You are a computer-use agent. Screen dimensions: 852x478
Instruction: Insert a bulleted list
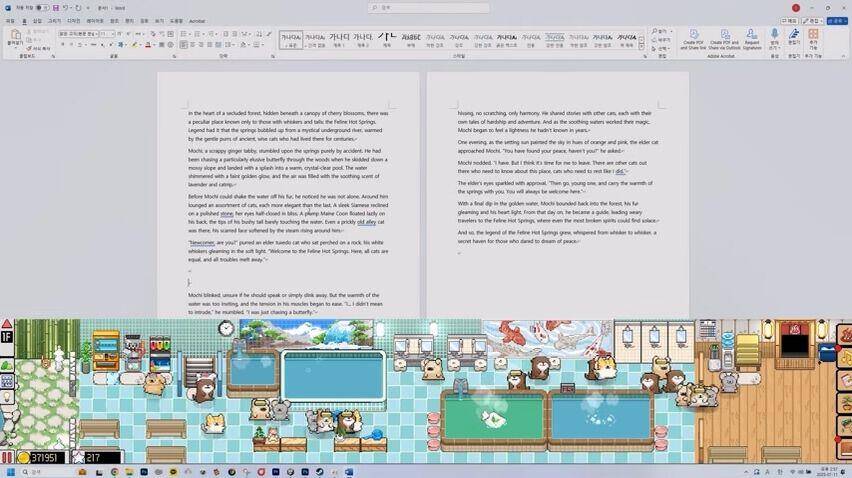184,34
